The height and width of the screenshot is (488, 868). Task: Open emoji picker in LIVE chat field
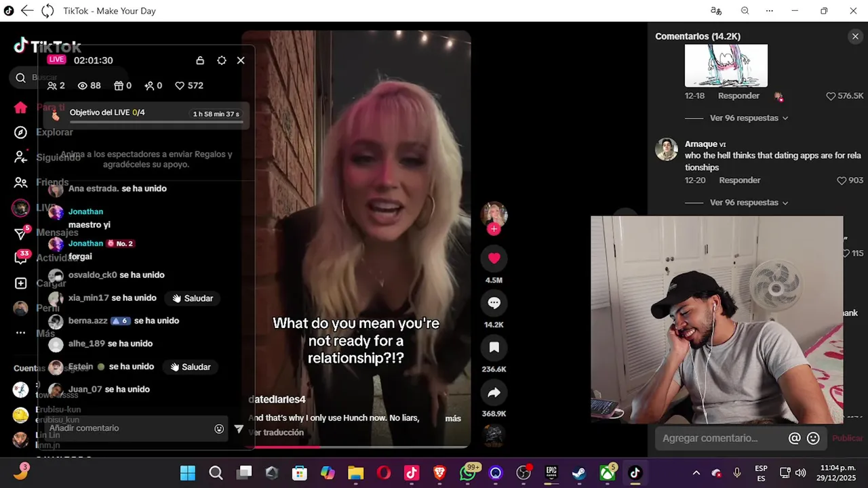click(x=219, y=428)
